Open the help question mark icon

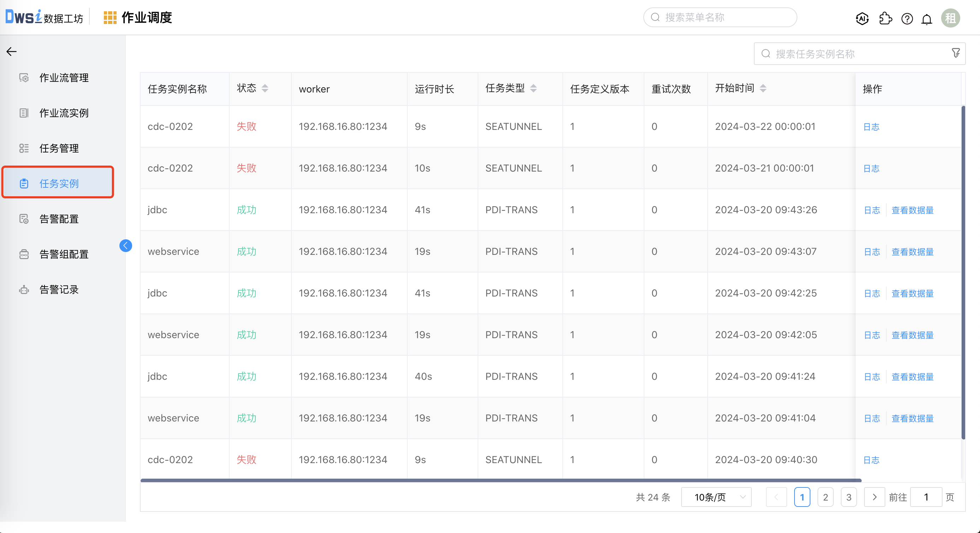[907, 19]
